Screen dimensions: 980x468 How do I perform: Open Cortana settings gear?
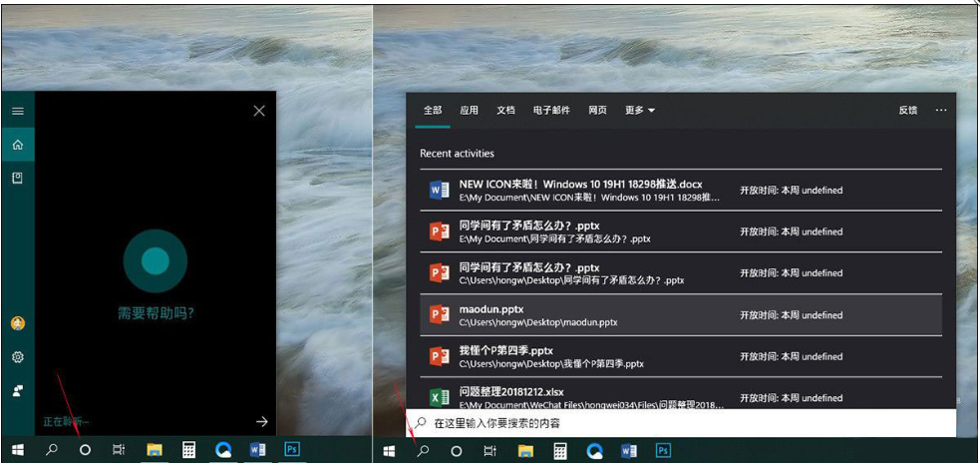18,357
